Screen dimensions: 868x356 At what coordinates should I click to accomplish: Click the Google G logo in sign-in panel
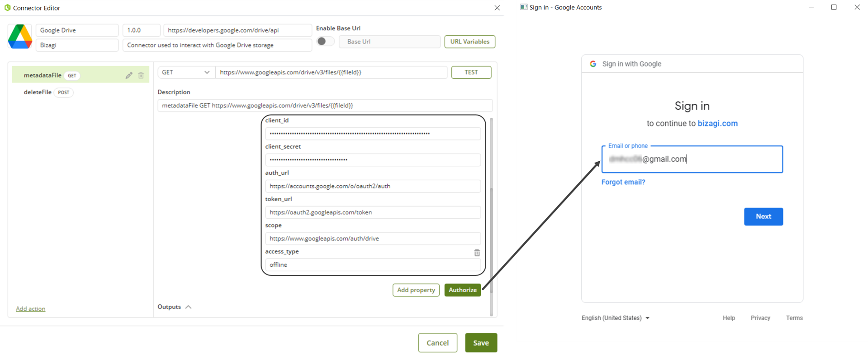[593, 64]
